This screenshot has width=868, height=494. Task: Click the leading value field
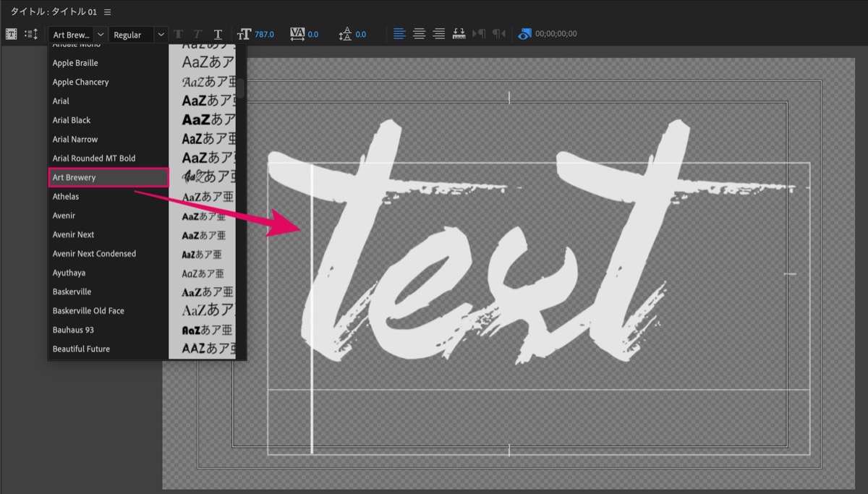click(x=361, y=34)
